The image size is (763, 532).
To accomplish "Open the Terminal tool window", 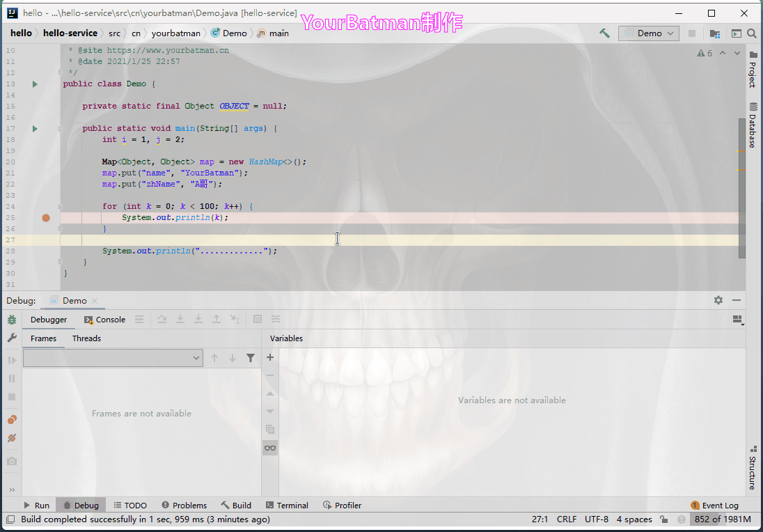I will (287, 506).
